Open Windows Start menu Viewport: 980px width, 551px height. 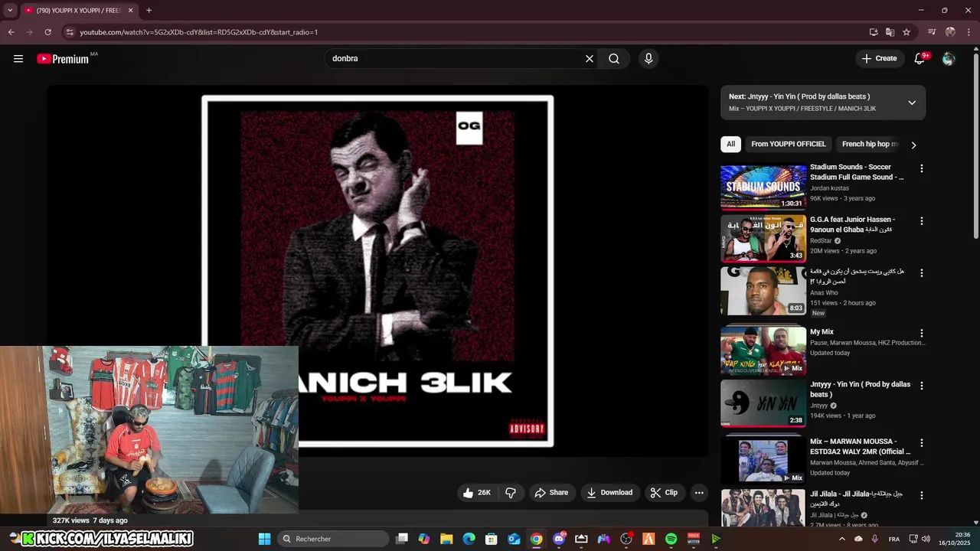click(x=264, y=539)
